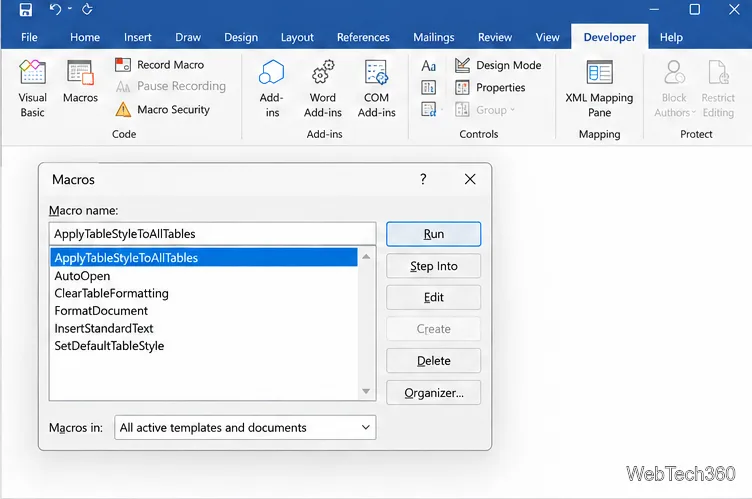Switch to the View tab
The width and height of the screenshot is (752, 499).
547,37
